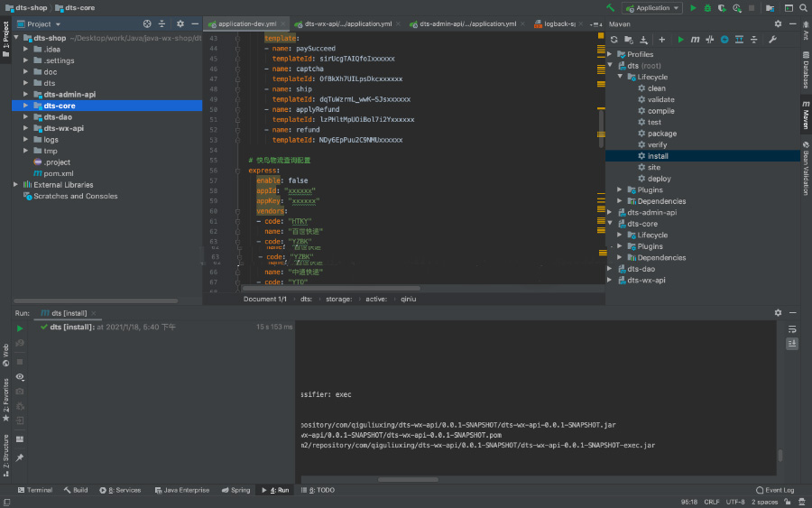Expand the dts-admin-api folder in Project tree
The width and height of the screenshot is (812, 508).
coord(27,94)
